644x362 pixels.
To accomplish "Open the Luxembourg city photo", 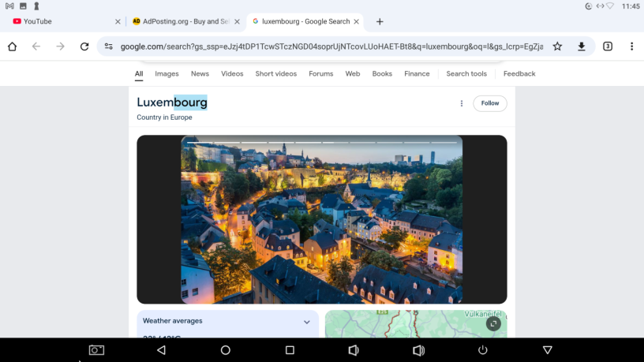I will (x=321, y=219).
